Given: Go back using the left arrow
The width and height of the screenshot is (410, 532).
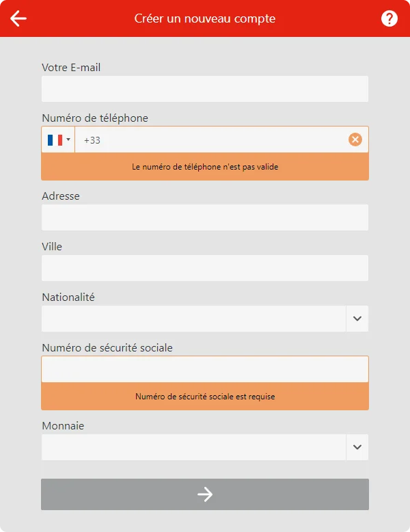Looking at the screenshot, I should pos(18,18).
